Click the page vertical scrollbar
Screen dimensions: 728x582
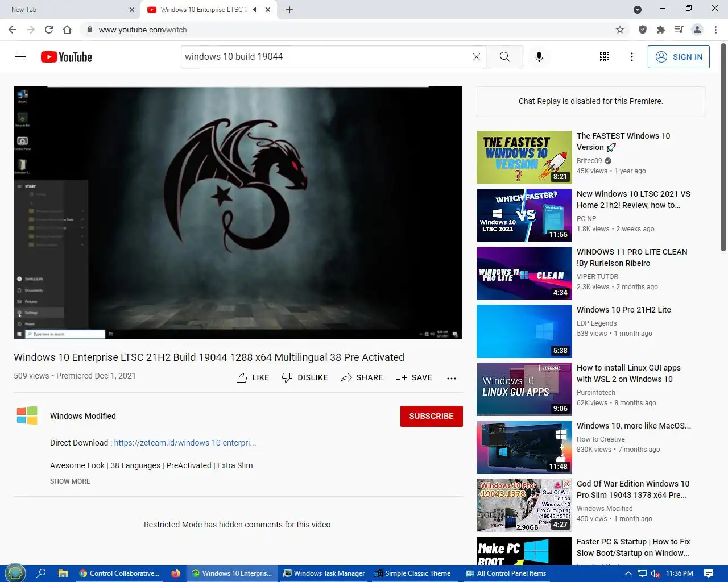(723, 148)
